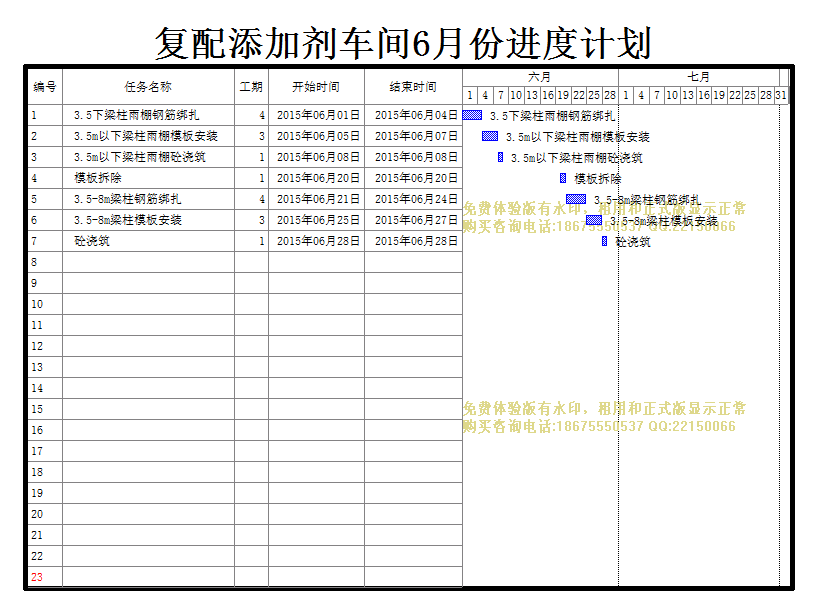Select the blue Gantt bar for 3.5下梁柱雨棚钢筋绑扎
The image size is (816, 612).
click(x=472, y=115)
